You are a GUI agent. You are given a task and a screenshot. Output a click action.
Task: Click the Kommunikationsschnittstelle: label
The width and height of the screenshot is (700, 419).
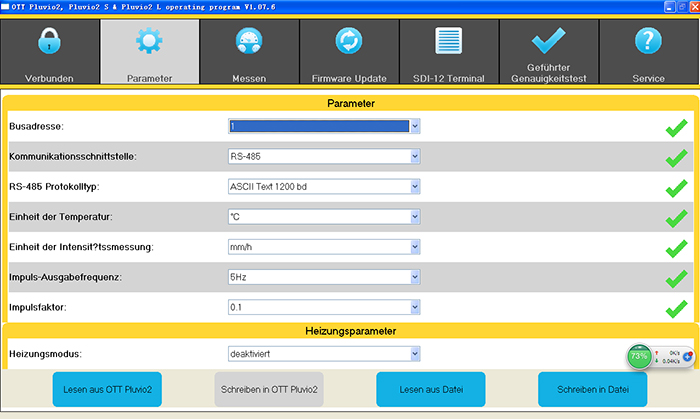pos(73,157)
